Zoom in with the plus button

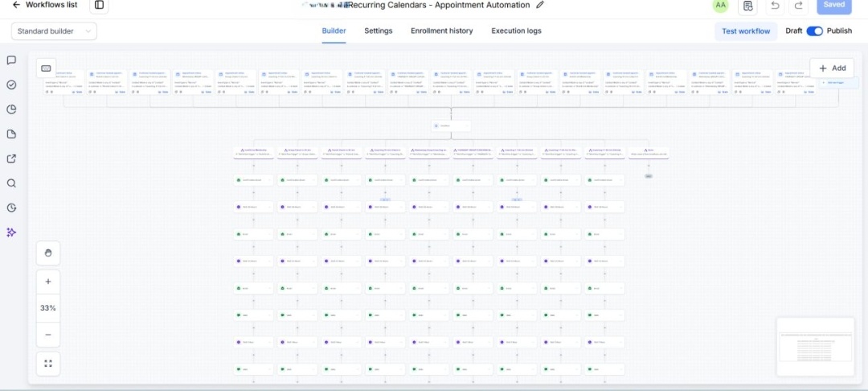48,282
